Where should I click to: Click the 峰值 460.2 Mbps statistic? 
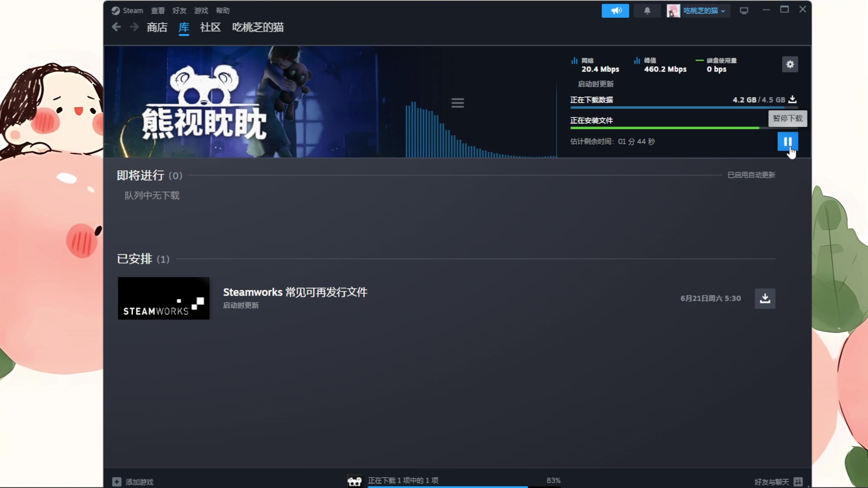pyautogui.click(x=660, y=65)
